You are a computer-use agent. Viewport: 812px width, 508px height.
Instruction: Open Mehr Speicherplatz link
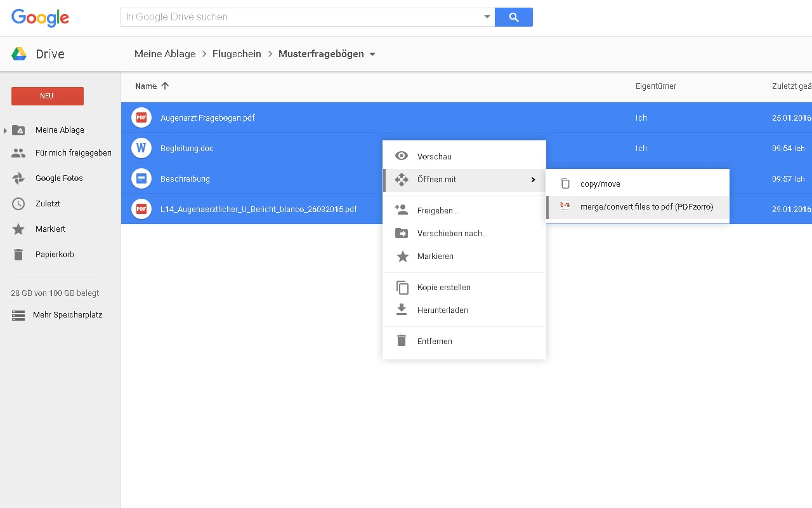[x=67, y=314]
